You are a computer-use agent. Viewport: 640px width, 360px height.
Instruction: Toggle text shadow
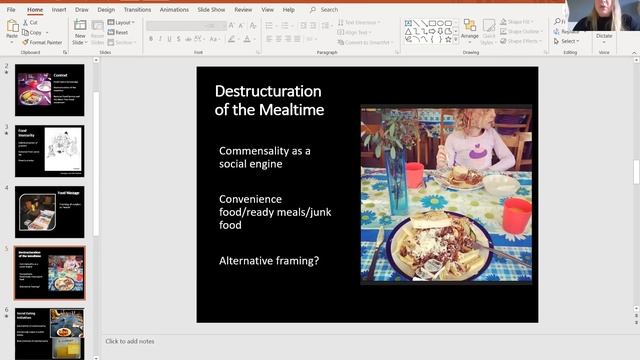(x=178, y=39)
